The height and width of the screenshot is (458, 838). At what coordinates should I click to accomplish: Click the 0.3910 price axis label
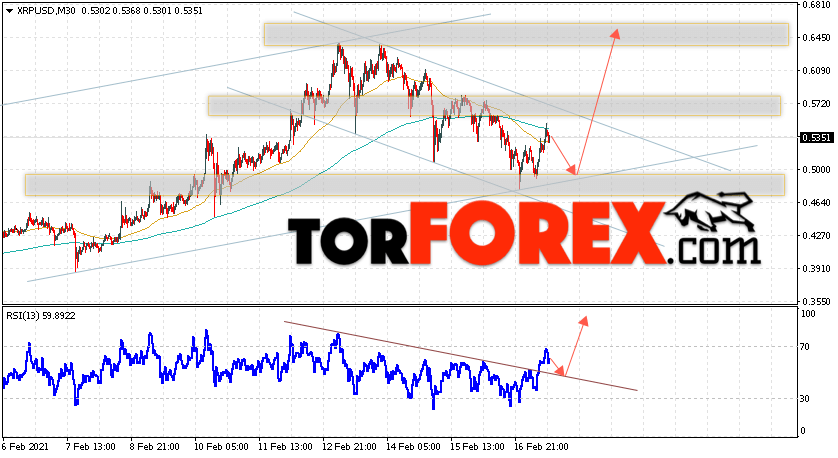816,269
